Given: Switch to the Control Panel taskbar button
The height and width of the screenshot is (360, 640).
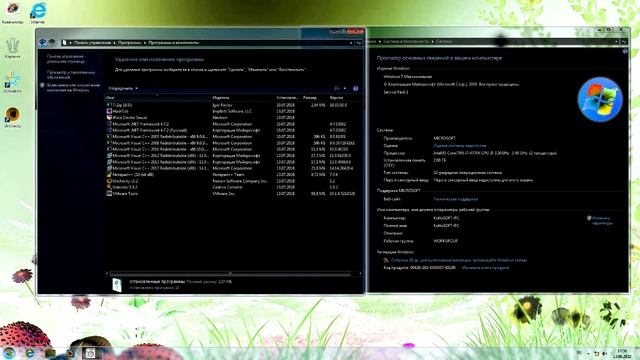Looking at the screenshot, I should [x=90, y=353].
